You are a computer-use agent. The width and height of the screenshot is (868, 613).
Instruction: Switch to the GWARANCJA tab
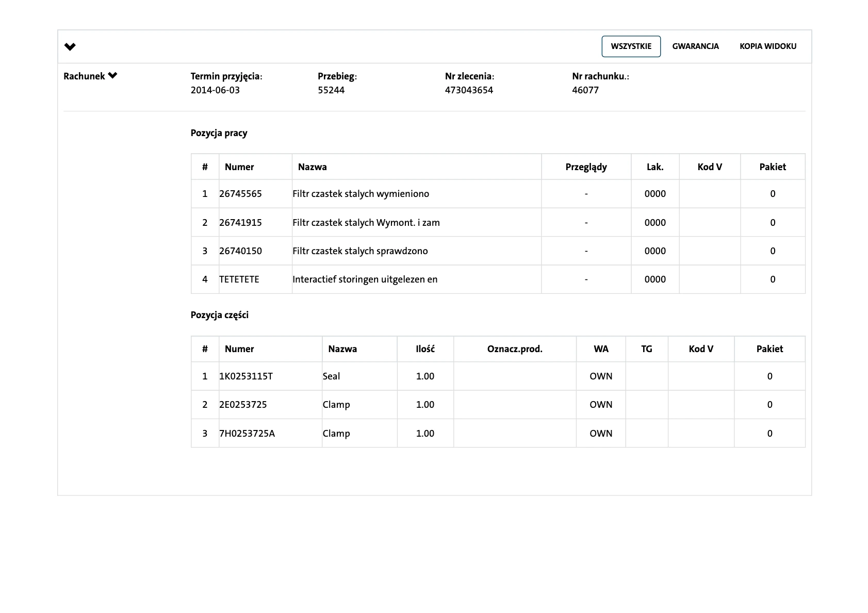point(695,46)
